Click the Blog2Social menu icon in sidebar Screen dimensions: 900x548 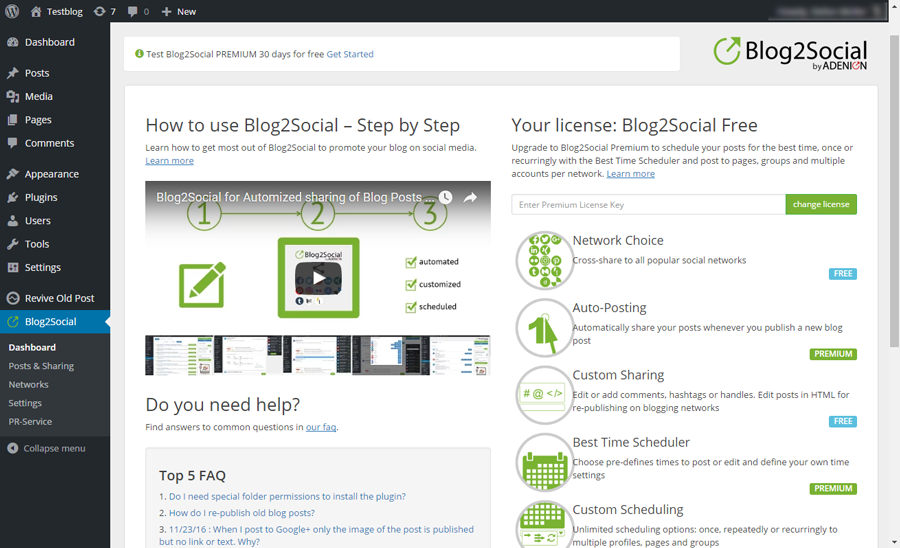click(x=13, y=322)
